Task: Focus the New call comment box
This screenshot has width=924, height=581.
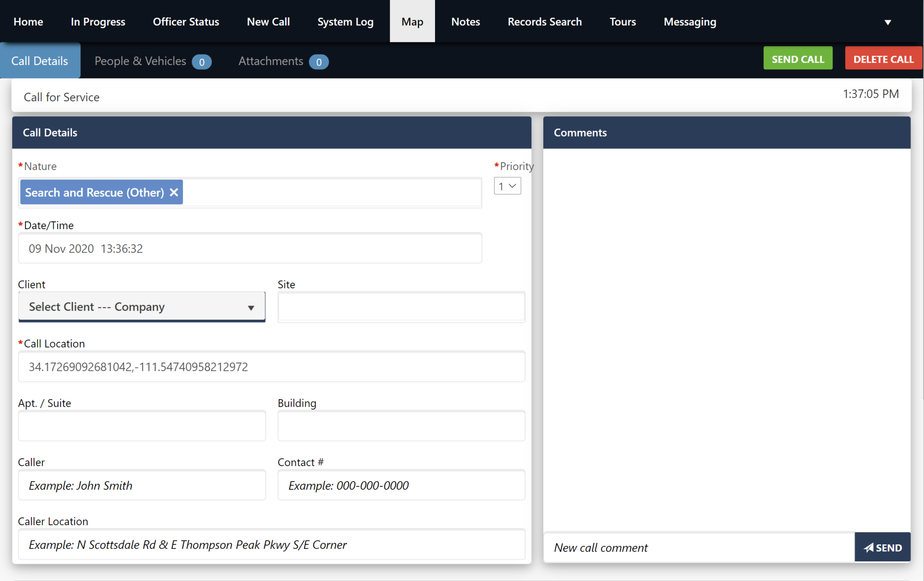Action: pyautogui.click(x=698, y=547)
